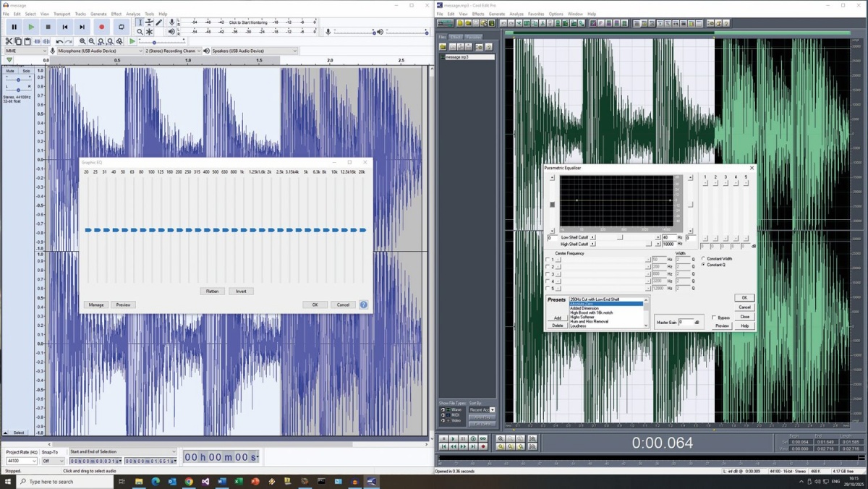Click the 20 Hz band slider in Graphic EQ

(x=88, y=230)
